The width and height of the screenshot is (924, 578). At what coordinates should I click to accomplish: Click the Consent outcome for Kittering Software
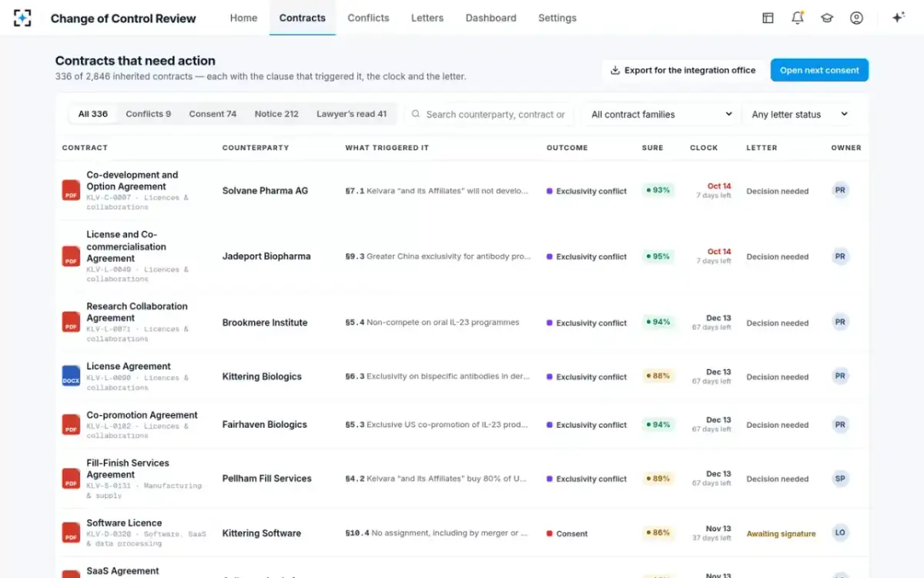point(567,533)
